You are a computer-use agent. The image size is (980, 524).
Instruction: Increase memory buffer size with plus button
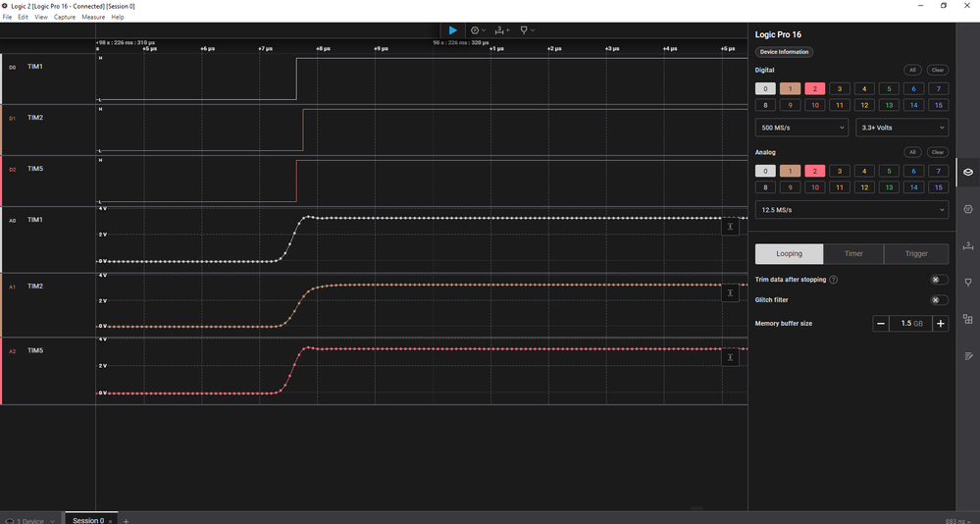[x=940, y=323]
